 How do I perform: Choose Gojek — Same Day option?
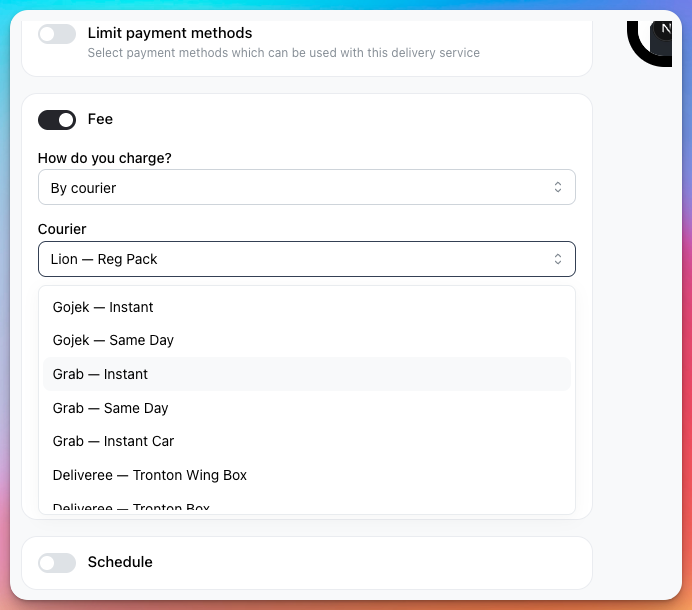pyautogui.click(x=307, y=340)
